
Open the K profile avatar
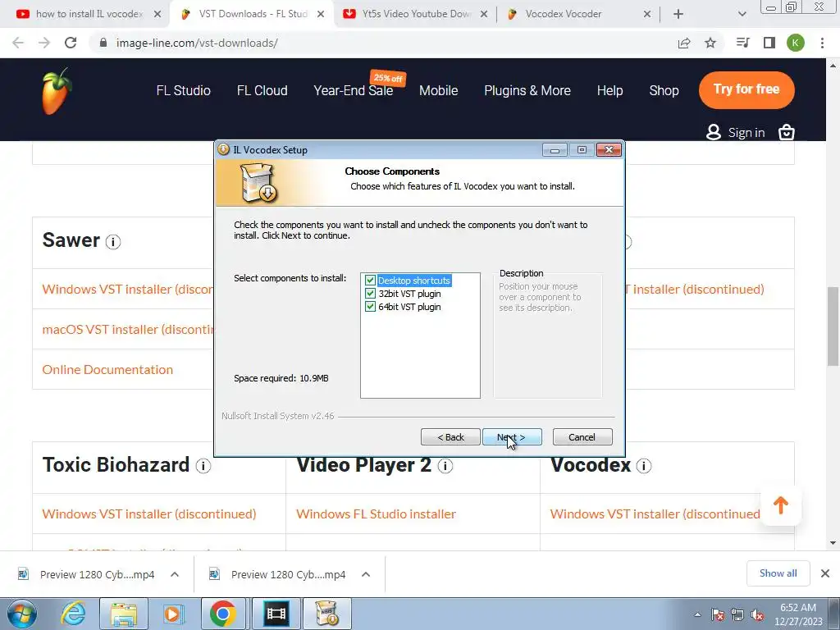[796, 43]
